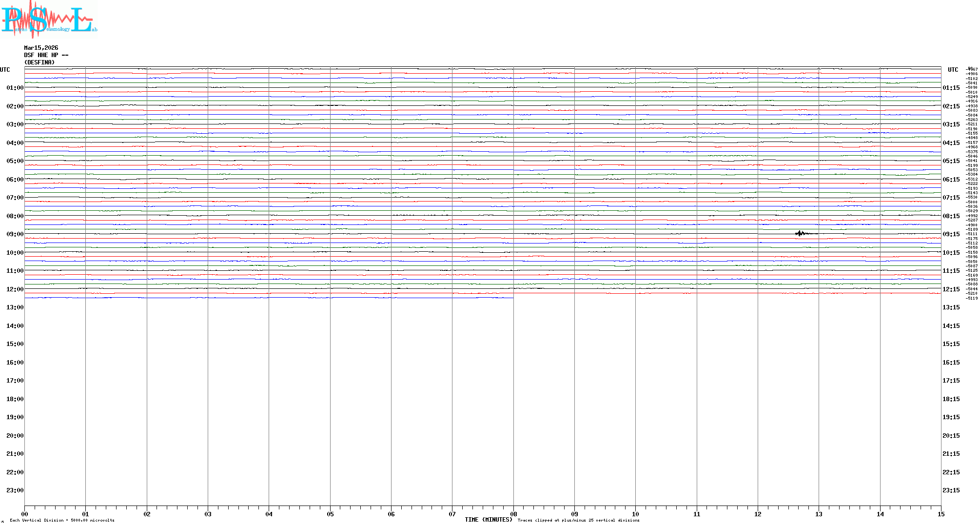Select the 12:15 time label on the right
Screen dimensions: 980x527
951,289
